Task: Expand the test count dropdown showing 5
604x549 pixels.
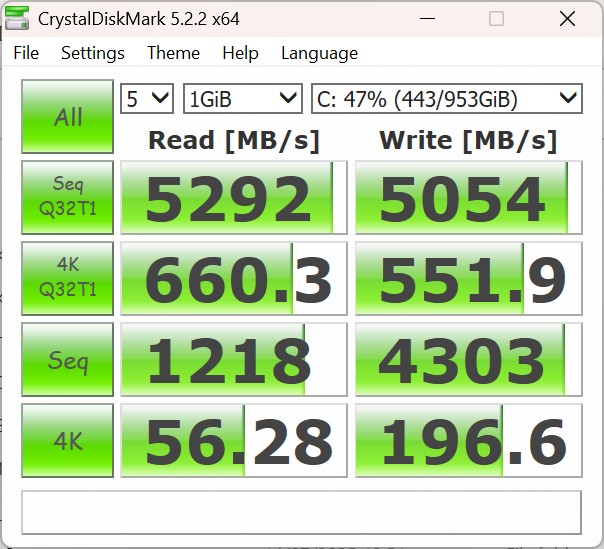Action: click(x=147, y=99)
